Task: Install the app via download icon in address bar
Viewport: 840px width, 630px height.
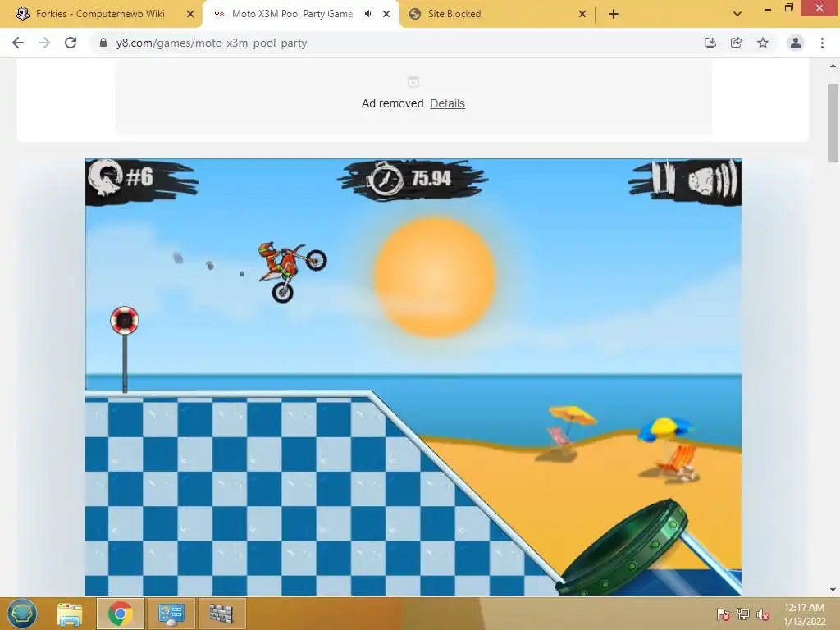Action: point(710,43)
